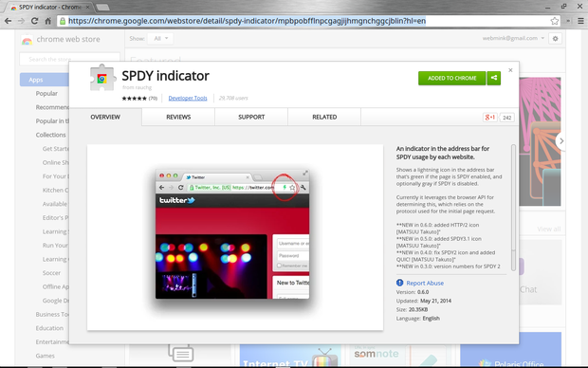Image resolution: width=588 pixels, height=368 pixels.
Task: Open Games category in the sidebar
Action: 45,356
